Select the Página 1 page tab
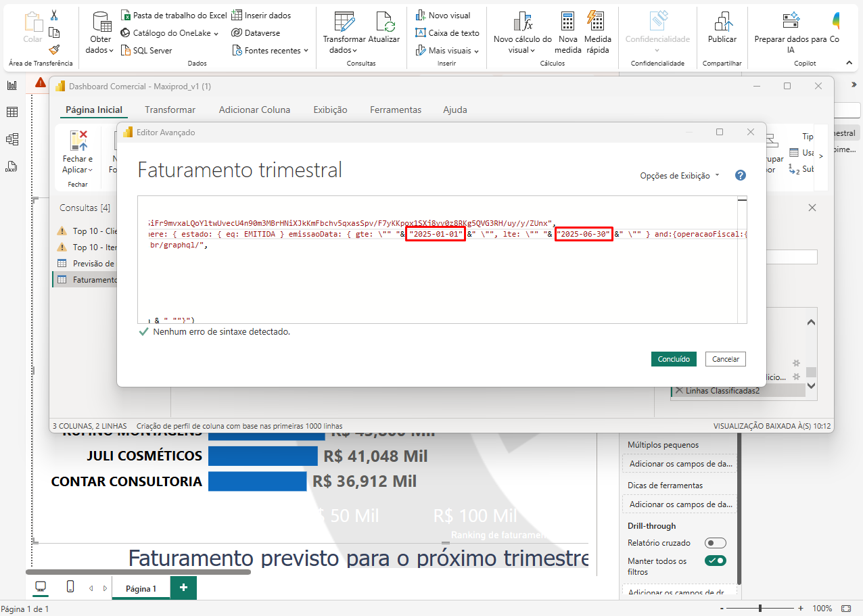This screenshot has width=863, height=616. (x=141, y=588)
